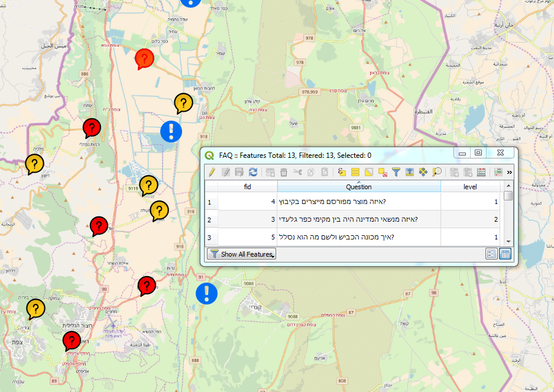The height and width of the screenshot is (392, 554).
Task: Click the level column header
Action: (470, 187)
